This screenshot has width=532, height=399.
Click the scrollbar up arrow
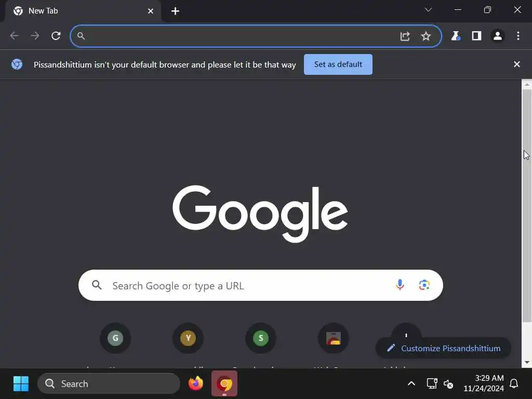pos(527,85)
